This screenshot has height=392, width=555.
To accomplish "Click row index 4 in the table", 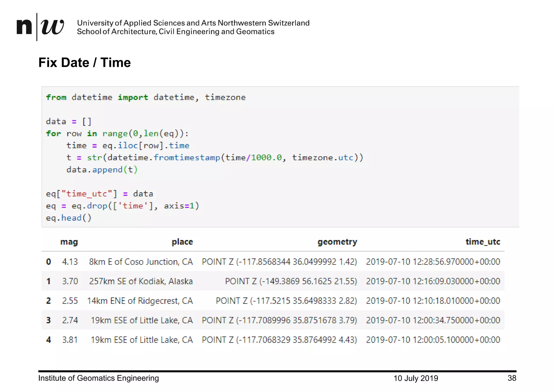I will (49, 340).
